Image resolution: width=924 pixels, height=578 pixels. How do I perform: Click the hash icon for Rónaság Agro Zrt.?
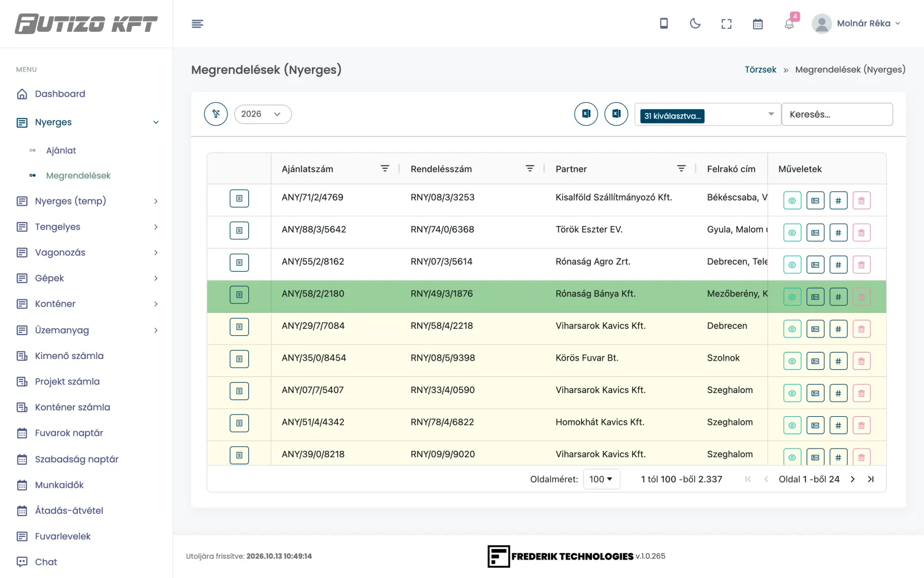(838, 265)
